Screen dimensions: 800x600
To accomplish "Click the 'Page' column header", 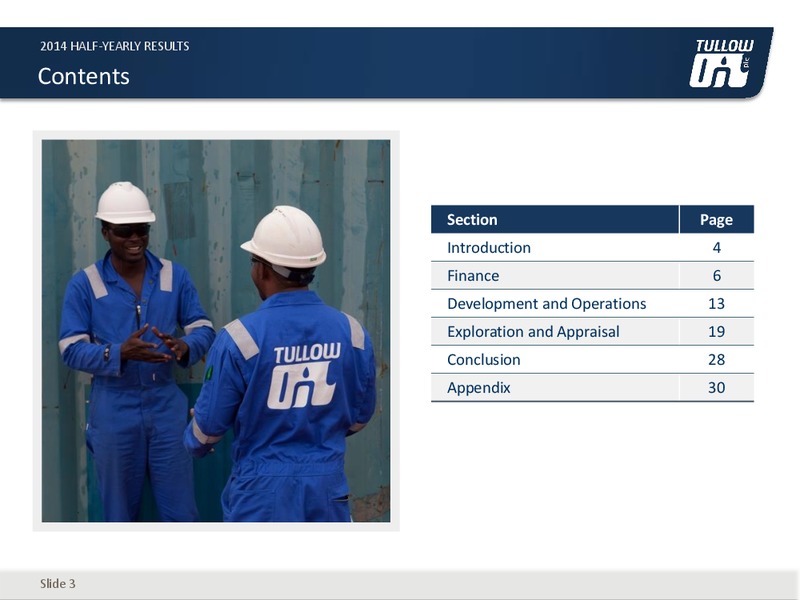I will [x=716, y=219].
